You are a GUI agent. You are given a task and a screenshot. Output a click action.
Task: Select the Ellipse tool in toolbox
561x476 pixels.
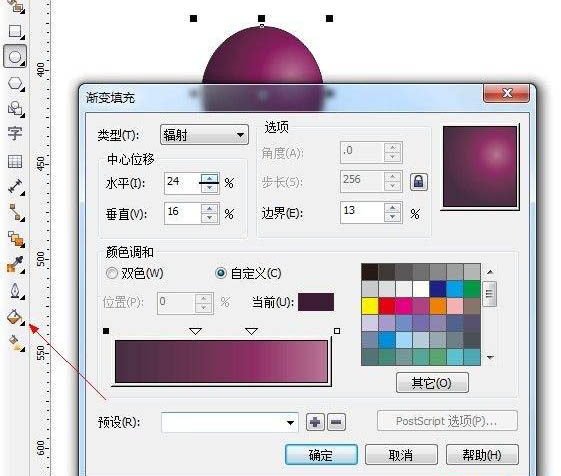[x=15, y=57]
